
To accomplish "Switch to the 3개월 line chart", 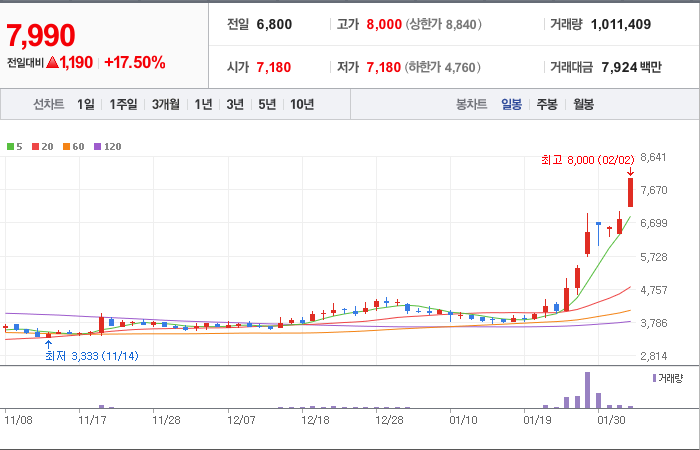I will point(166,104).
